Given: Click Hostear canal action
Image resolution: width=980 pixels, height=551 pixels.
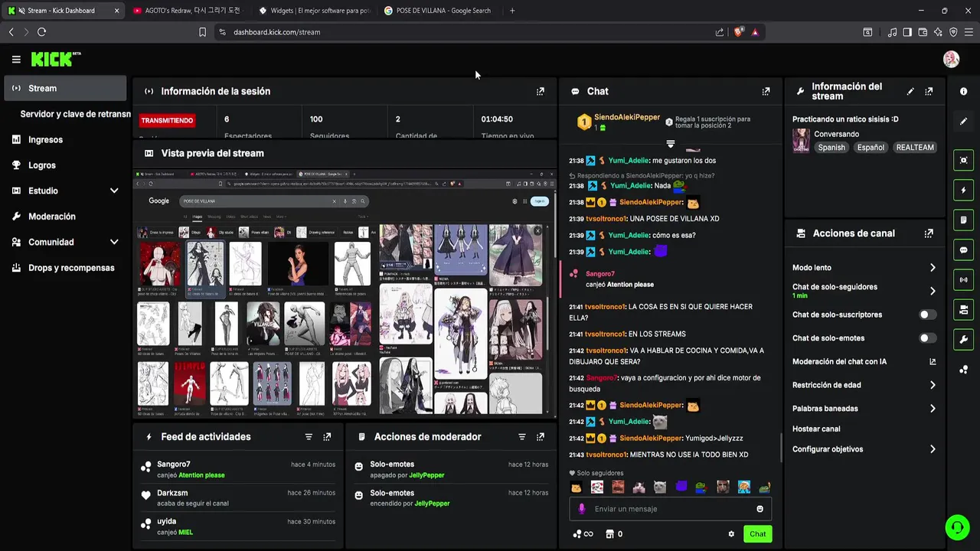Looking at the screenshot, I should (816, 429).
